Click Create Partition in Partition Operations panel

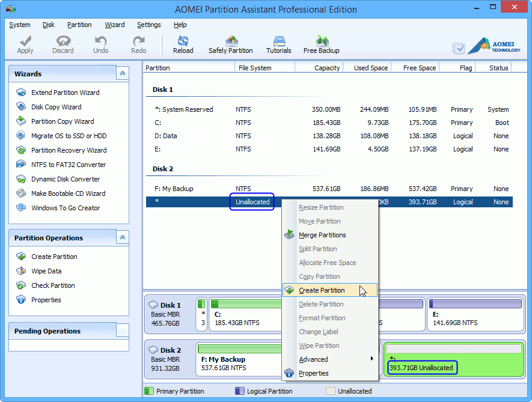click(54, 257)
